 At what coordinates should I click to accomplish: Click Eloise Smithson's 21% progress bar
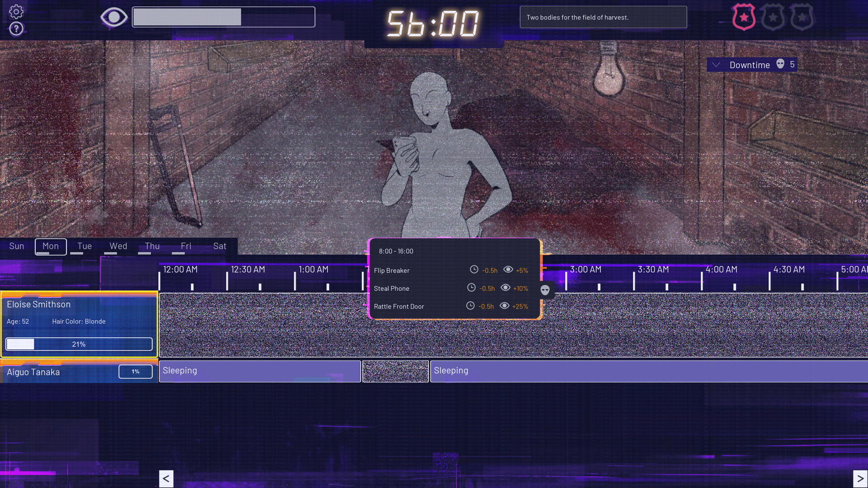click(79, 344)
